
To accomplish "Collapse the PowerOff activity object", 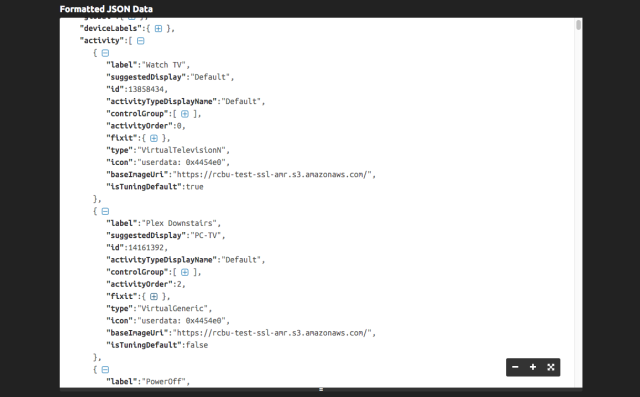I will click(105, 370).
